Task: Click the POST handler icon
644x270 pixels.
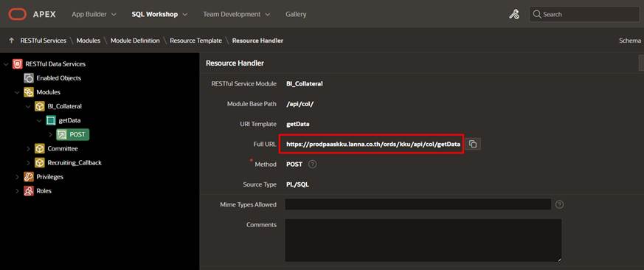Action: pos(62,134)
